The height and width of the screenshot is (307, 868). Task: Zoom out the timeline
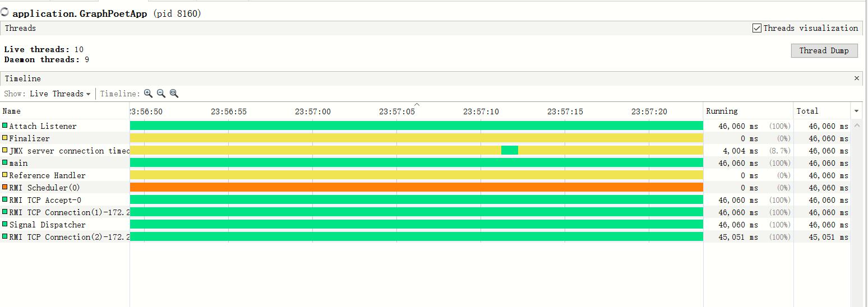click(x=161, y=94)
